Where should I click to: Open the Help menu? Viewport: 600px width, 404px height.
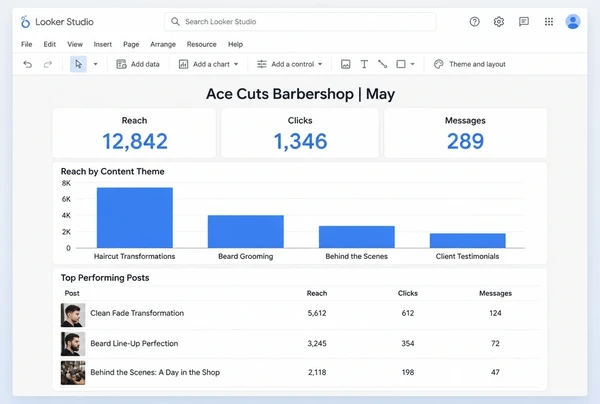pyautogui.click(x=235, y=44)
